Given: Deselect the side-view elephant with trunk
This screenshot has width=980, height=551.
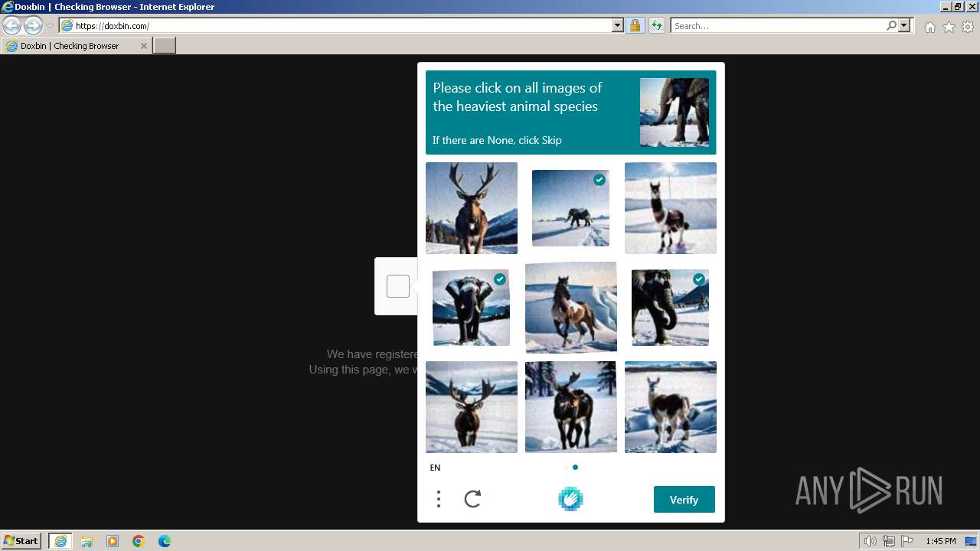Looking at the screenshot, I should tap(671, 308).
